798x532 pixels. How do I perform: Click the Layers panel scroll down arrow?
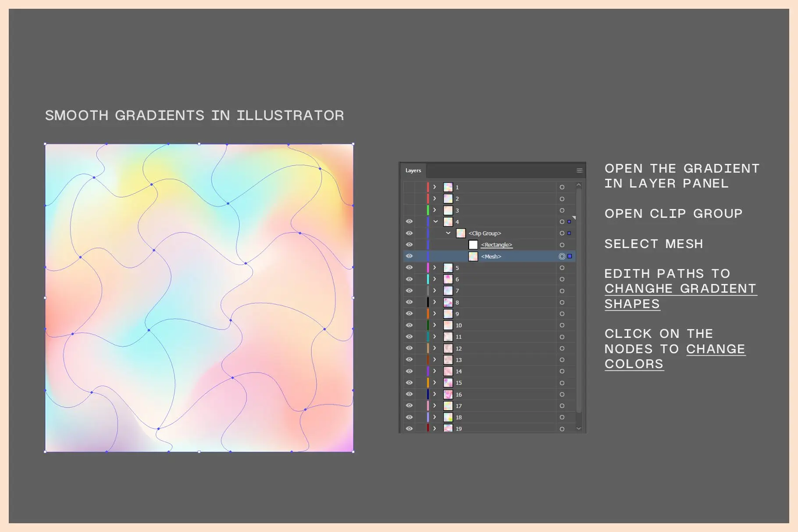pos(579,429)
